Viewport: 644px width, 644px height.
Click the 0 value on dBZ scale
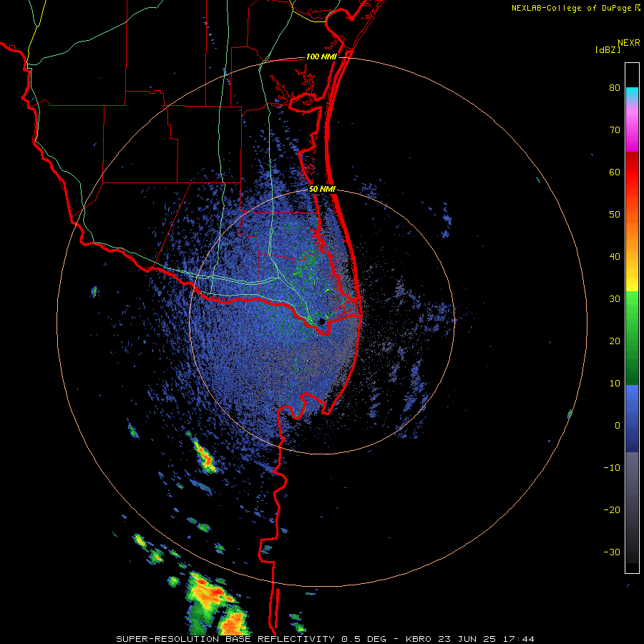pyautogui.click(x=618, y=426)
